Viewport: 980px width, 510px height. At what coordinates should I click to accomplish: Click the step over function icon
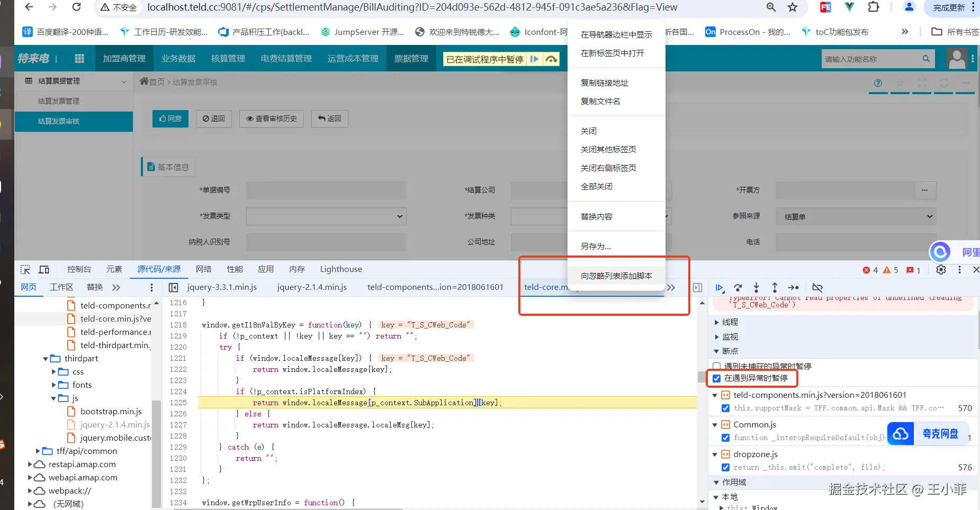click(738, 288)
